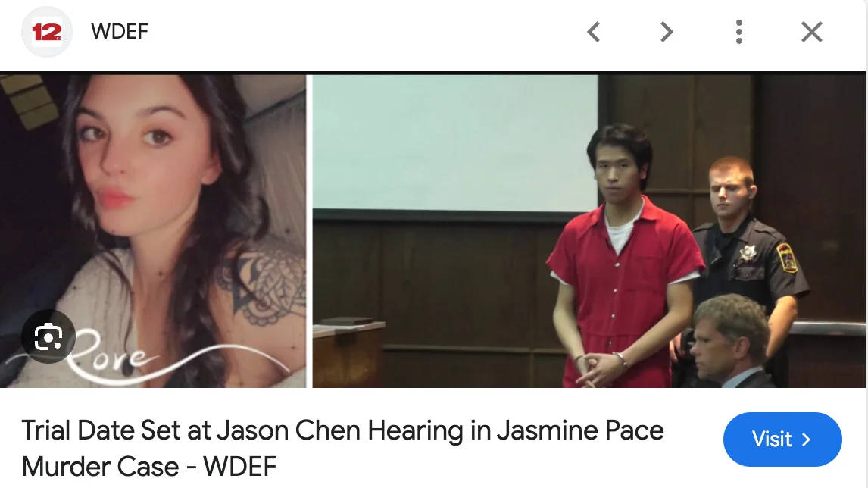Screen dimensions: 868x488
Task: Click the WDEF 12 channel logo
Action: point(46,32)
